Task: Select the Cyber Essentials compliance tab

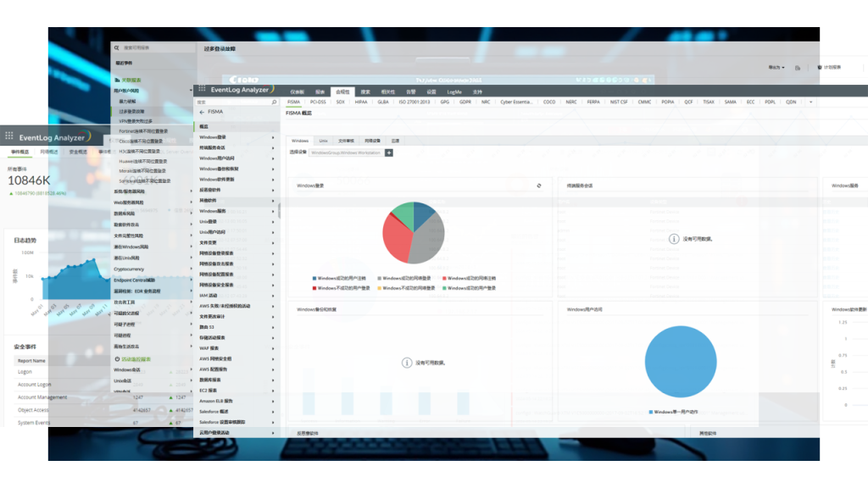Action: click(516, 103)
